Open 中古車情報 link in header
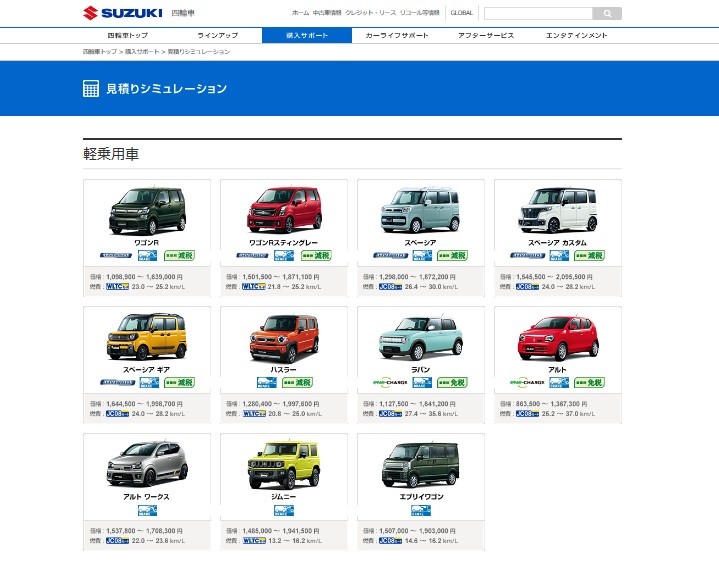Screen dimensions: 719x573 click(x=327, y=13)
